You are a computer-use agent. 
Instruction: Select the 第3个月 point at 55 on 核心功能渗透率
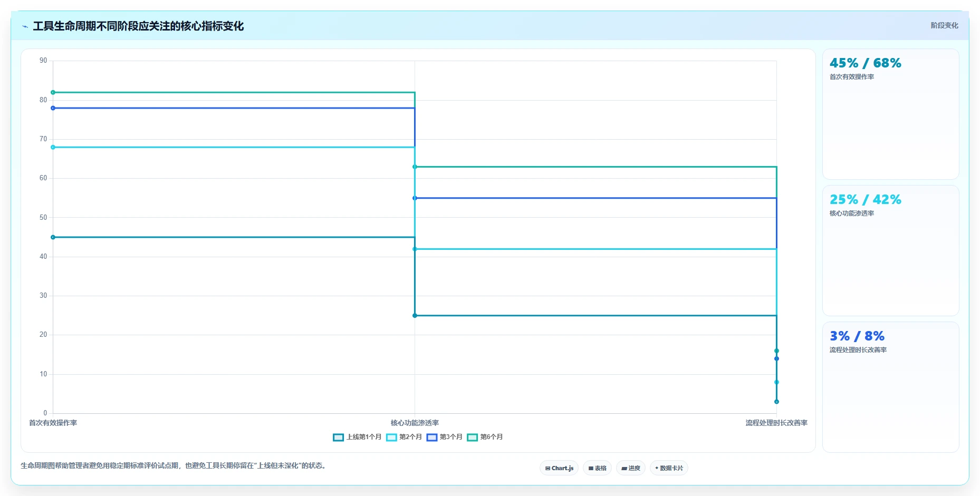pos(415,198)
